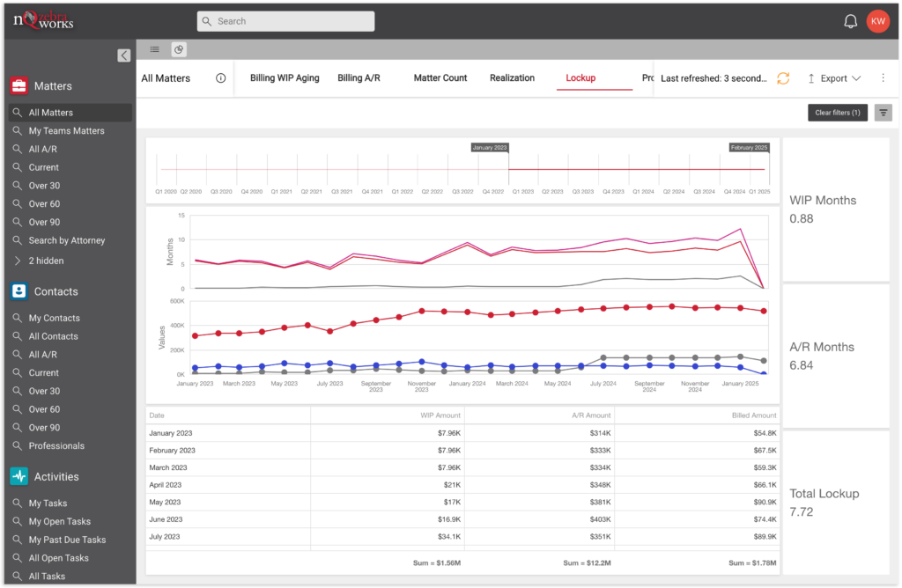Open My Teams Matters link
Screen dimensions: 902x588
pyautogui.click(x=66, y=131)
